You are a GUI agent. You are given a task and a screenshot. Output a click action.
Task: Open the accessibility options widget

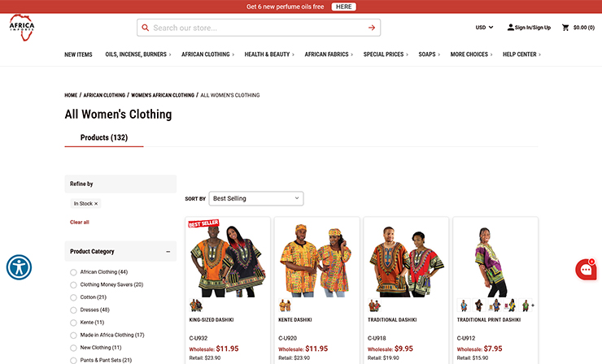[19, 267]
